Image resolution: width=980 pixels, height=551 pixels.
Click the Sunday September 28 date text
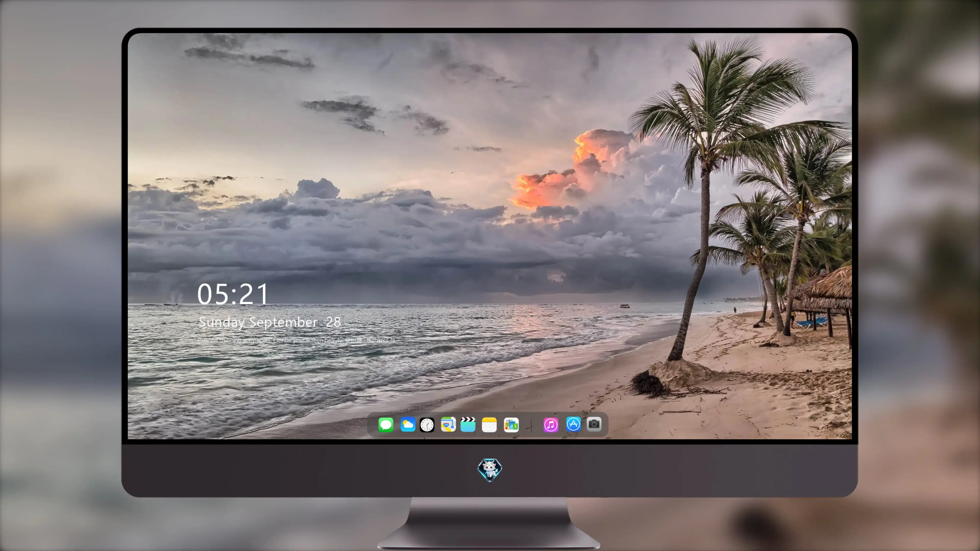[x=270, y=322]
